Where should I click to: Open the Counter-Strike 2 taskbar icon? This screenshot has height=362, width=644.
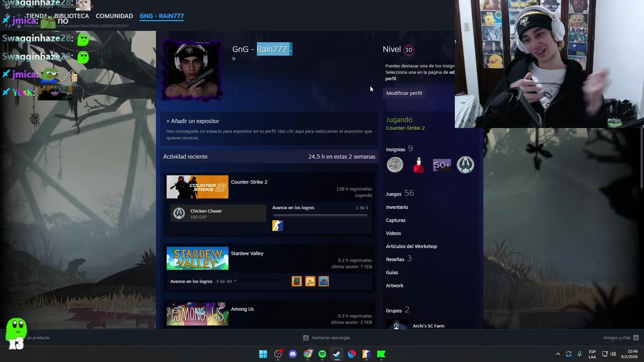(366, 354)
